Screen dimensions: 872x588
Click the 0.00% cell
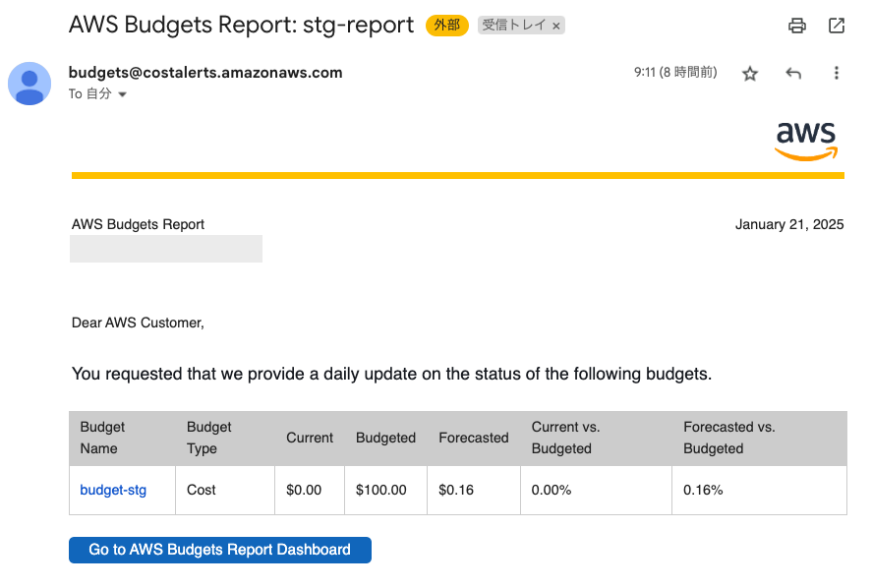pyautogui.click(x=596, y=490)
